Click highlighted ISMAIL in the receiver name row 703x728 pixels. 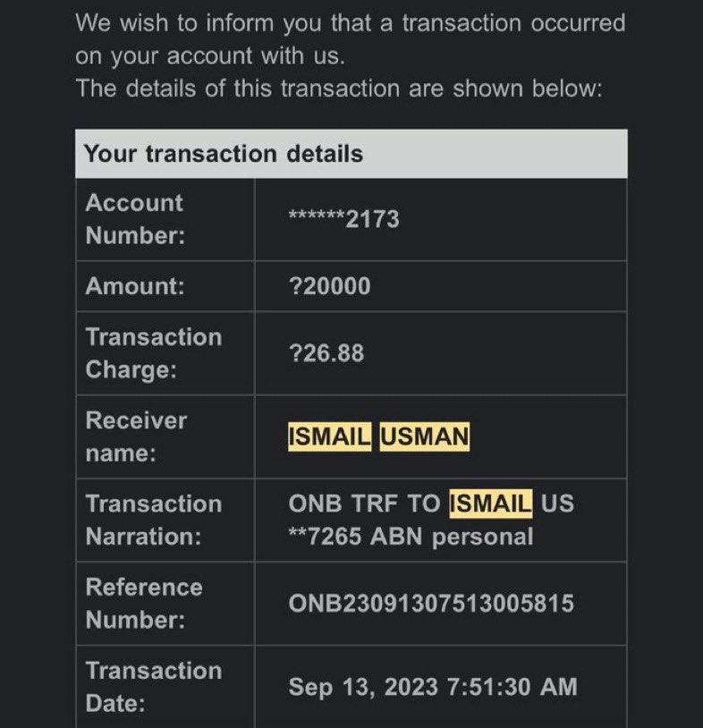pos(330,437)
